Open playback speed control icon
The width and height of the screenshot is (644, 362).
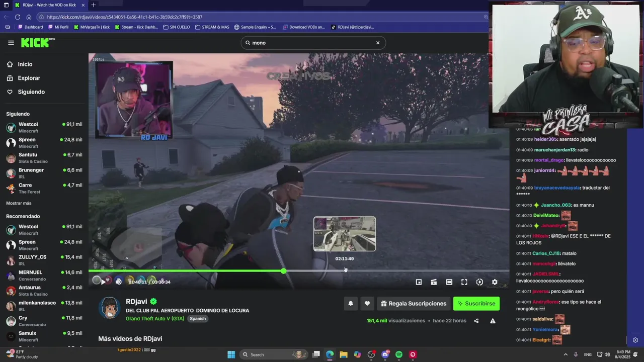click(x=479, y=282)
